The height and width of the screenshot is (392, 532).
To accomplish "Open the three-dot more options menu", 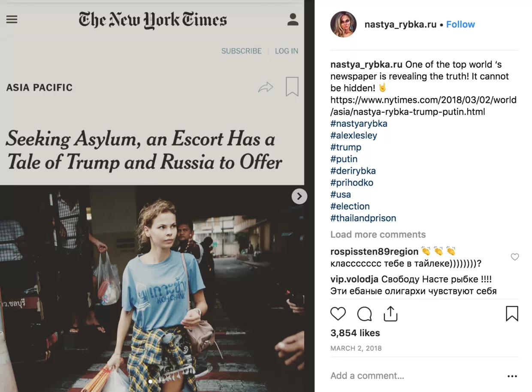I will [x=512, y=376].
